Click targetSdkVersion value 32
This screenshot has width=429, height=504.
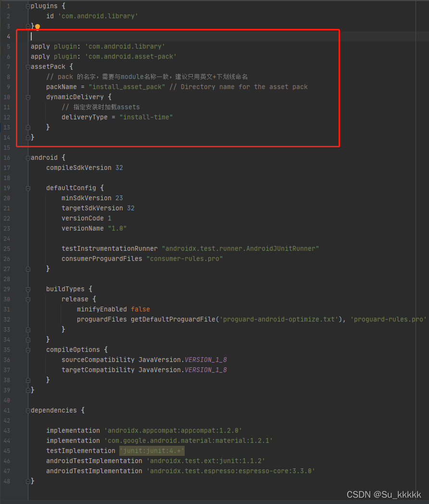[131, 208]
